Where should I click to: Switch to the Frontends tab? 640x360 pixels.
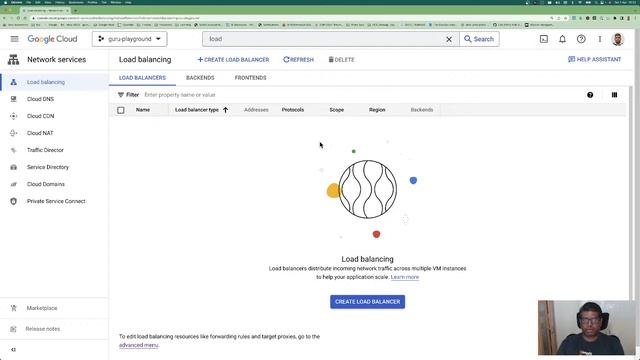tap(250, 78)
